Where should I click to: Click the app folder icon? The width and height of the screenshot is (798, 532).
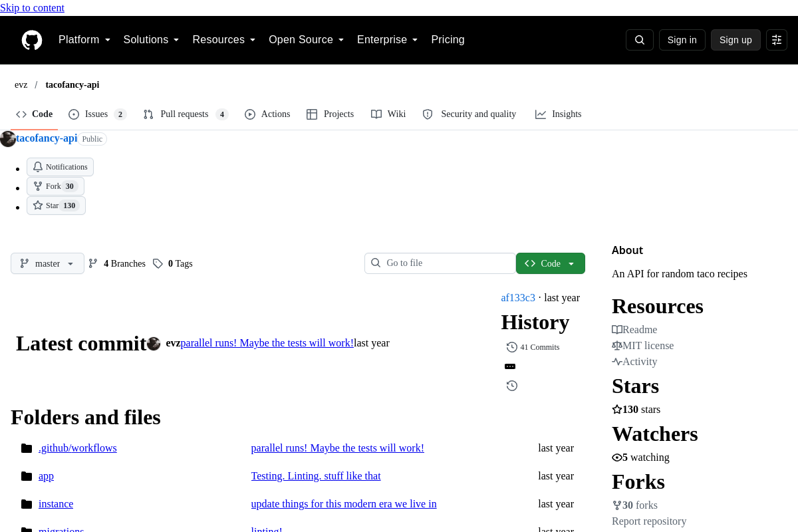click(x=27, y=476)
